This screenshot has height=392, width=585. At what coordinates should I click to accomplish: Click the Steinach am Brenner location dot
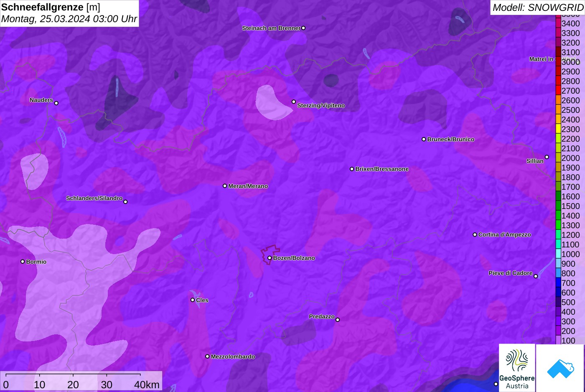(x=303, y=28)
